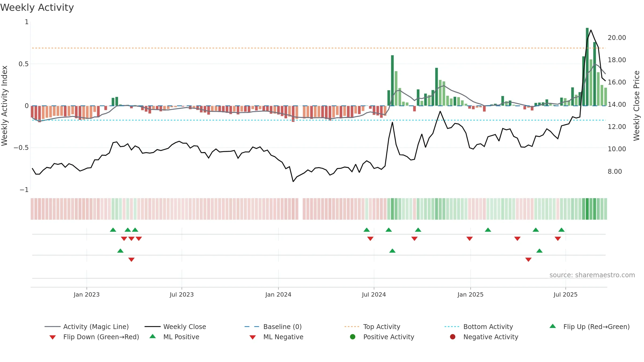
Task: Toggle ML Positive legend entry
Action: click(x=174, y=337)
